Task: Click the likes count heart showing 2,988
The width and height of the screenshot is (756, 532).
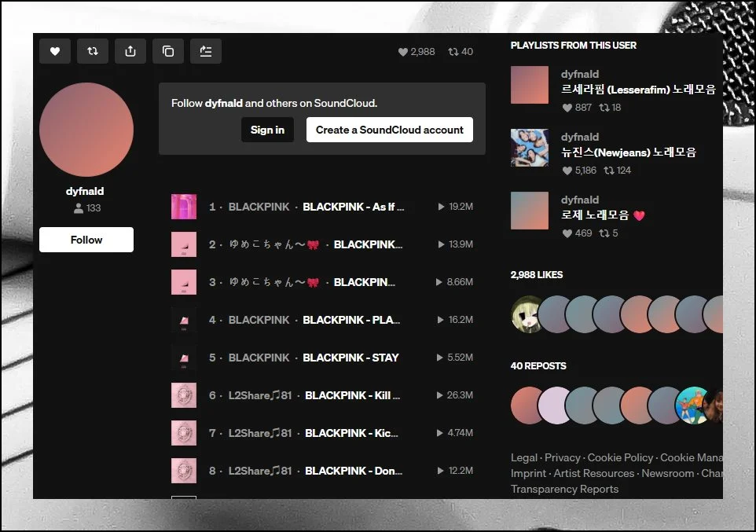Action: click(417, 52)
